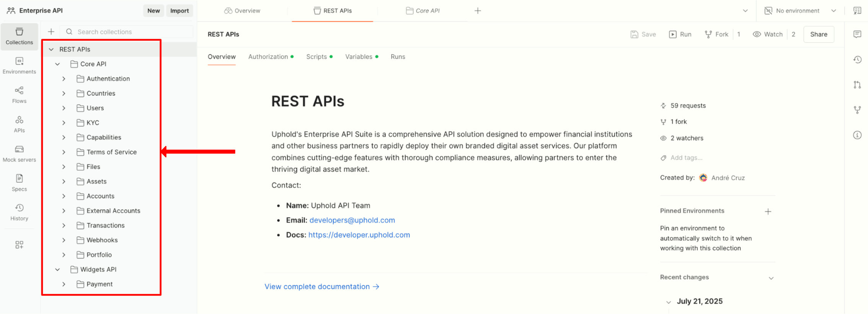Click the Run collection button

point(680,34)
